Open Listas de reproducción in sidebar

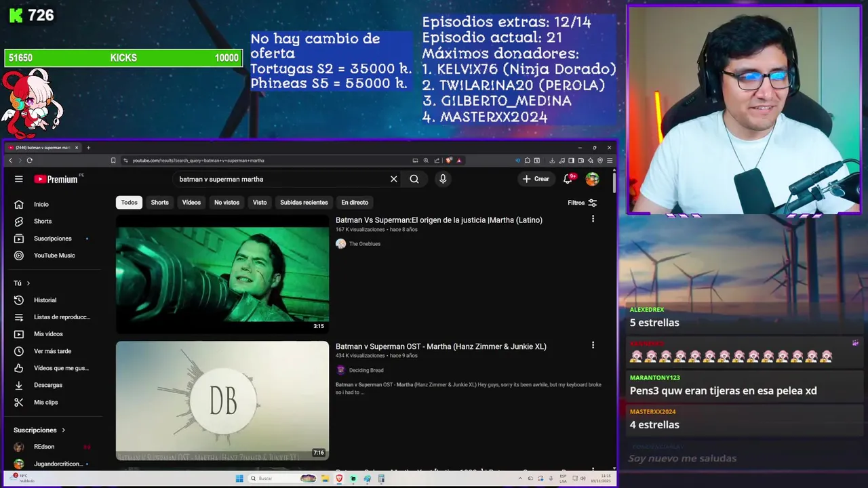coord(62,317)
